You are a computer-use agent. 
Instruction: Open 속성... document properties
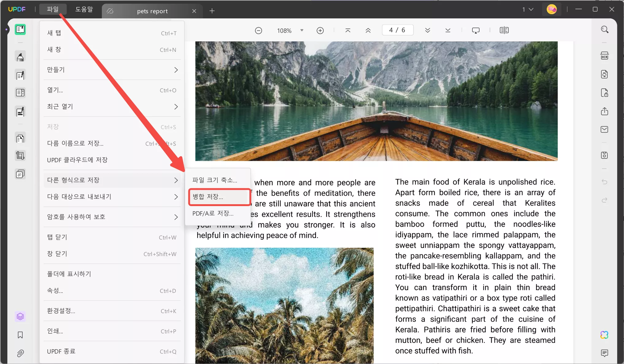coord(112,291)
